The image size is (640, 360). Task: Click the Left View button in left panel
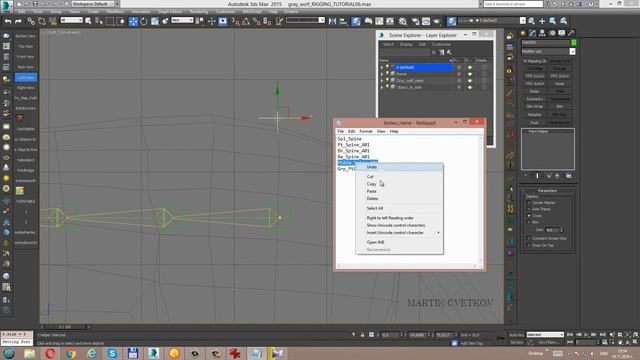pyautogui.click(x=26, y=78)
